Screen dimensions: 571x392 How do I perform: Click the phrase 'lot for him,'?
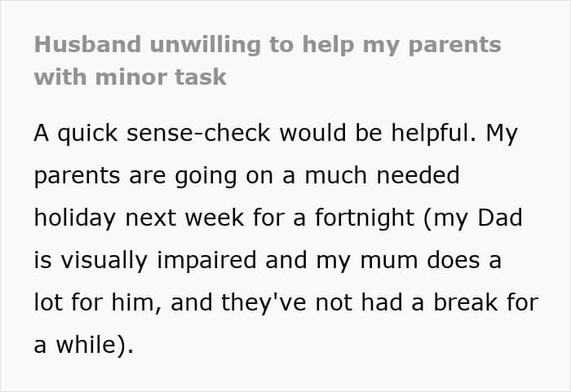98,302
